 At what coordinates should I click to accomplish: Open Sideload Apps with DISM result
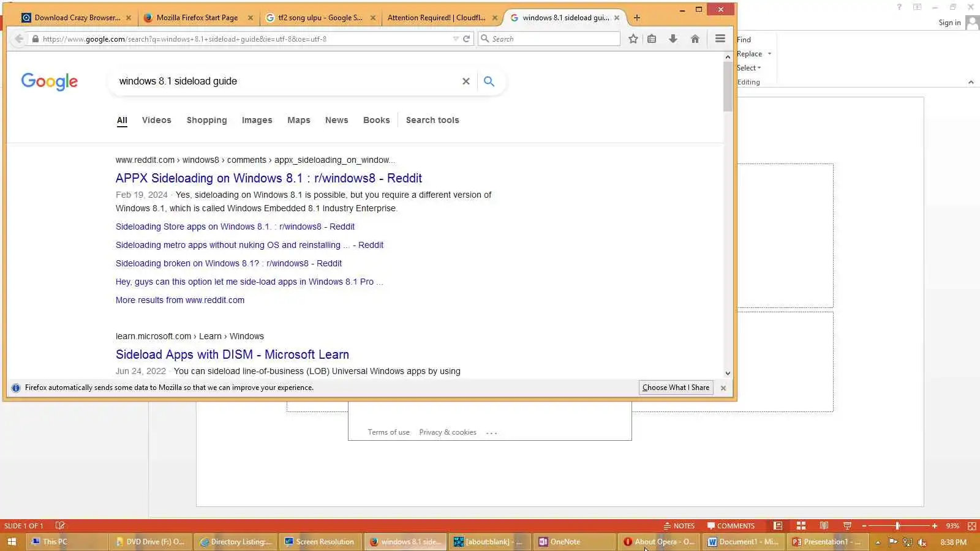[x=233, y=354]
